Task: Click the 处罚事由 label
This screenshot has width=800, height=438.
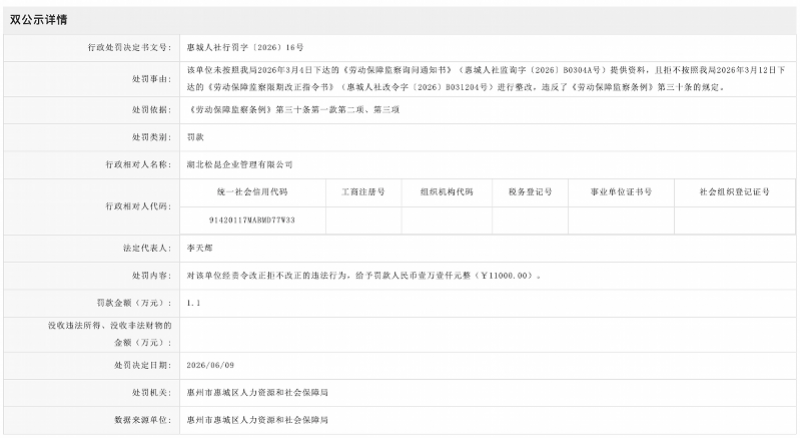Action: [152, 79]
